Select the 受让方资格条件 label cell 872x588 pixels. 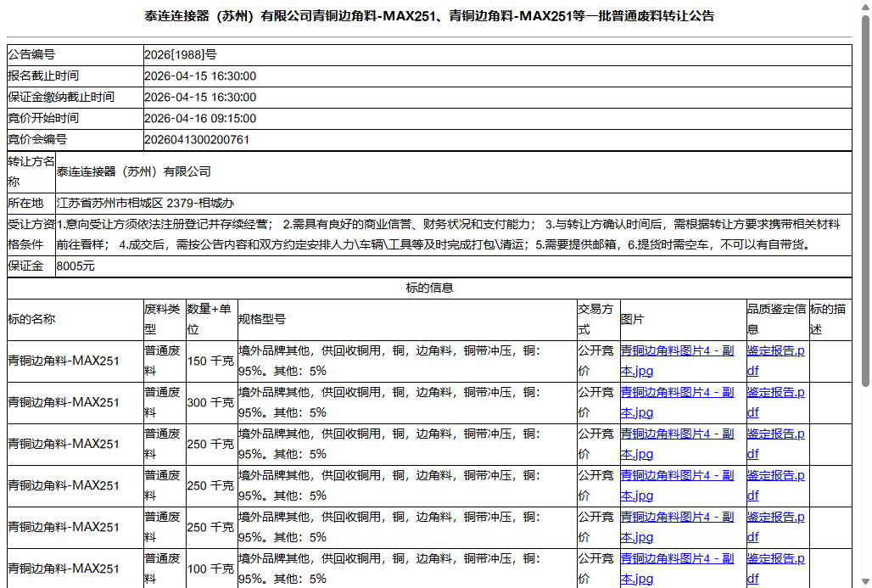coord(31,235)
